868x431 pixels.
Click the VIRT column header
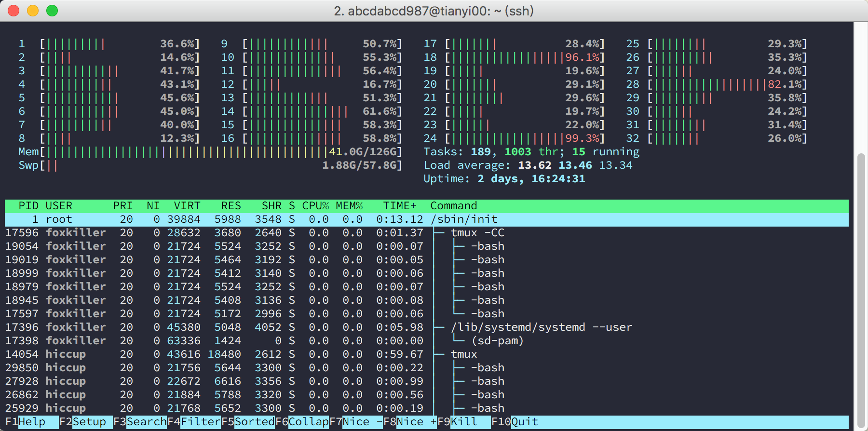tap(187, 206)
